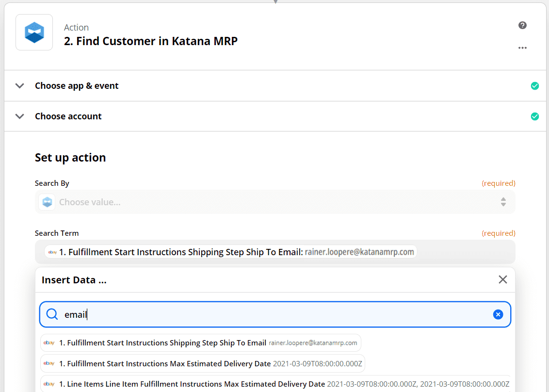Viewport: 549px width, 392px height.
Task: Click the 'Set up action' heading
Action: click(70, 158)
